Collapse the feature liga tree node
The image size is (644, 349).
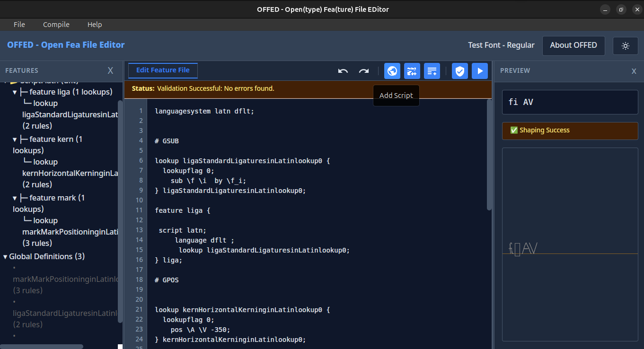(x=15, y=92)
